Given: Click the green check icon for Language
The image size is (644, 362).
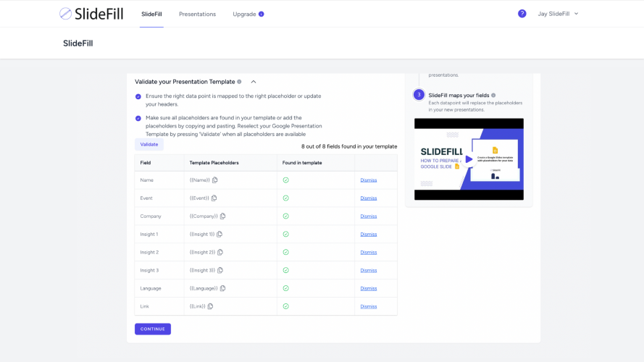Looking at the screenshot, I should pyautogui.click(x=286, y=288).
